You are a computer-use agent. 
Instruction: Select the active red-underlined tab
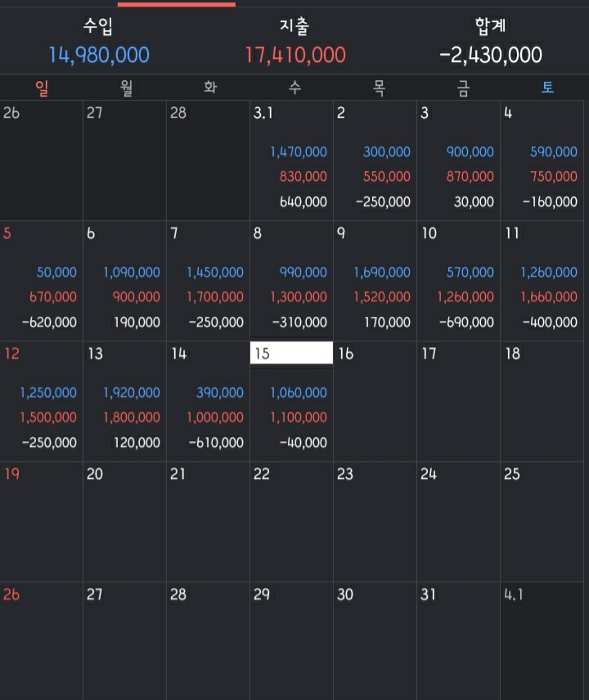click(x=177, y=3)
